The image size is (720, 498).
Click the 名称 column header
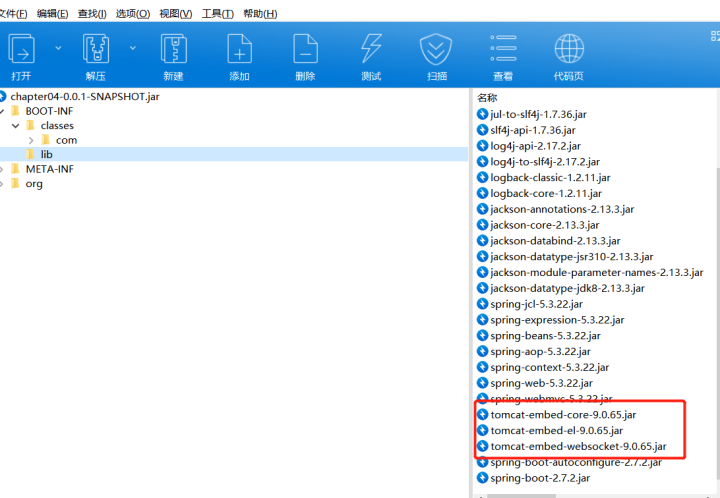tap(487, 97)
